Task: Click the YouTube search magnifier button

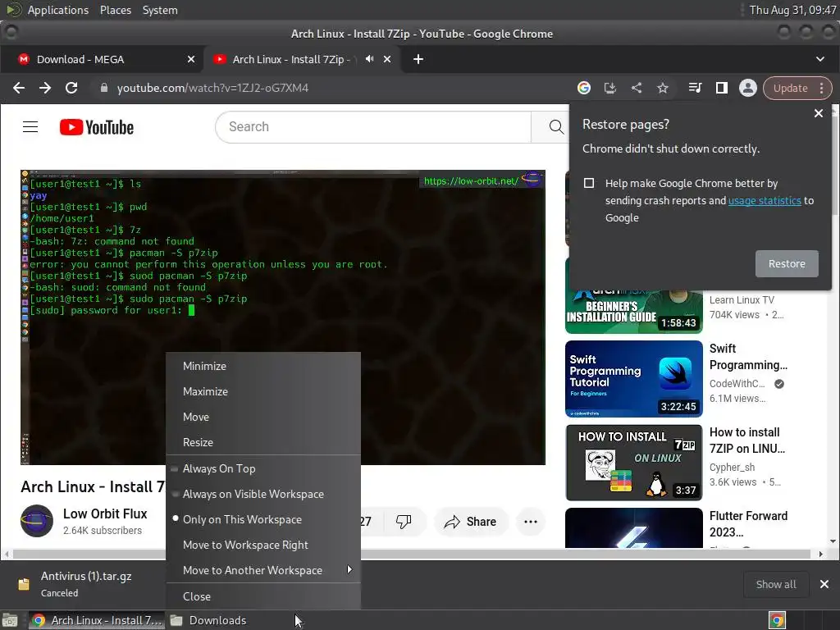Action: coord(556,127)
